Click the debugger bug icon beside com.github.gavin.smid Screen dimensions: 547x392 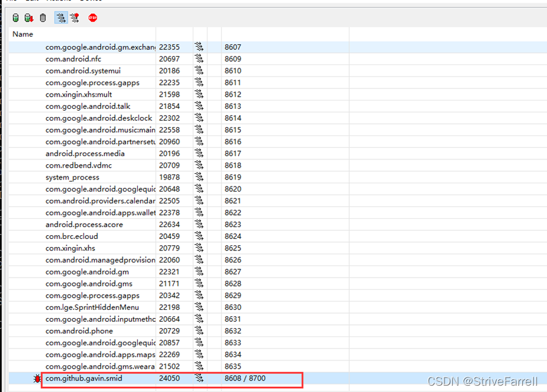coord(37,378)
